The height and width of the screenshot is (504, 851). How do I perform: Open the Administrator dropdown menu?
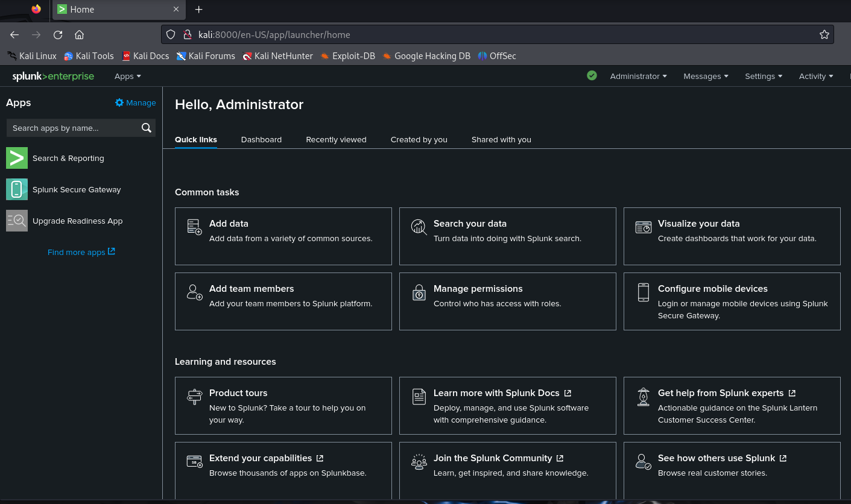point(639,76)
